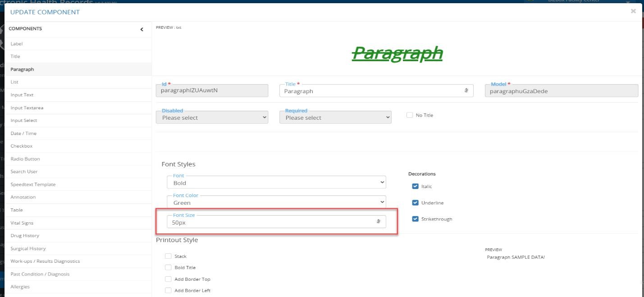Open the Font dropdown showing Bold

click(276, 183)
